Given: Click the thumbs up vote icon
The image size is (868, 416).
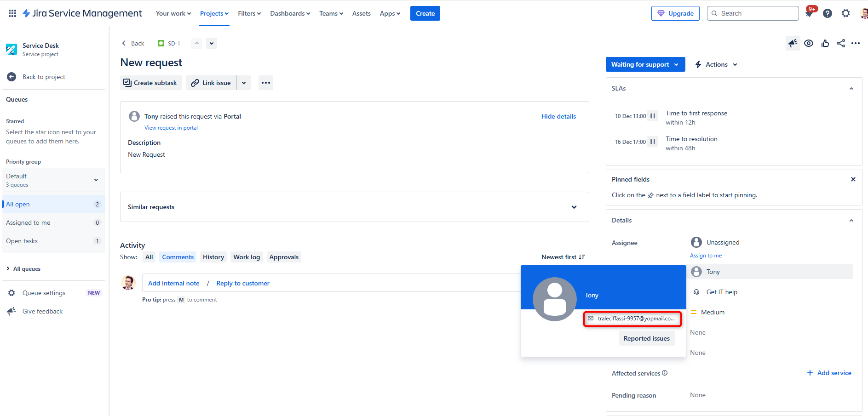Looking at the screenshot, I should [x=825, y=43].
